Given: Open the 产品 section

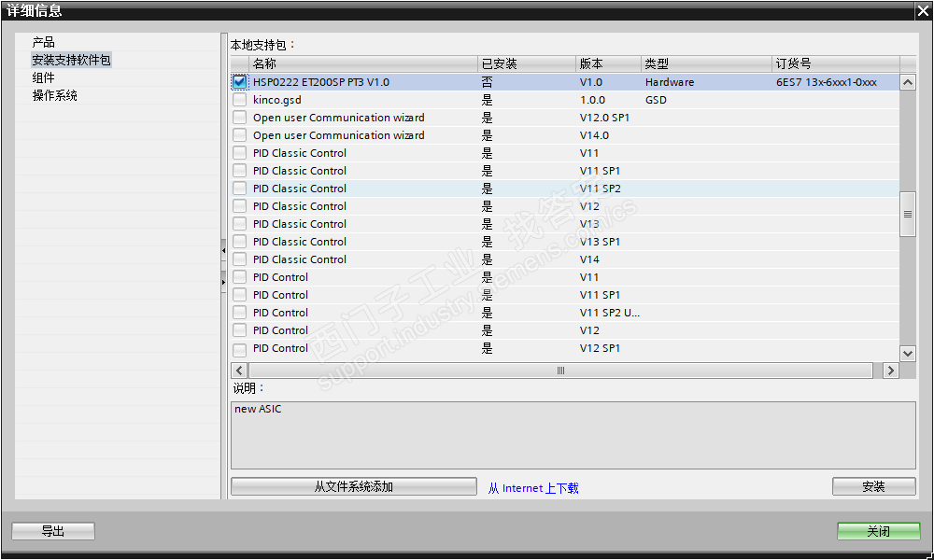Looking at the screenshot, I should coord(44,42).
